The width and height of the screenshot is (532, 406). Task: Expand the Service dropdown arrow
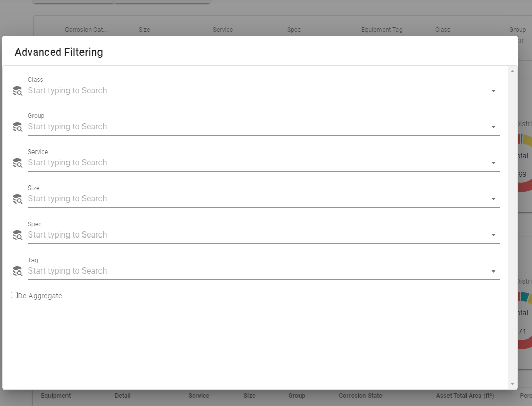coord(493,163)
